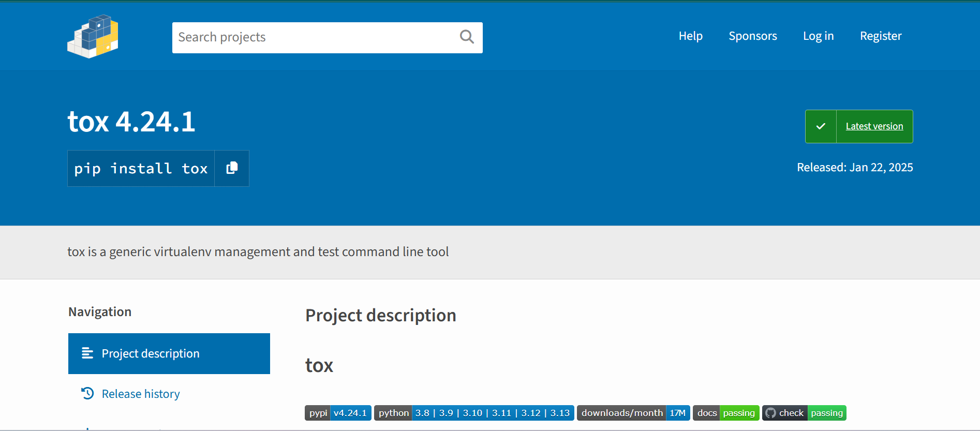Click the GitHub check passing badge
This screenshot has height=431, width=980.
(x=804, y=413)
